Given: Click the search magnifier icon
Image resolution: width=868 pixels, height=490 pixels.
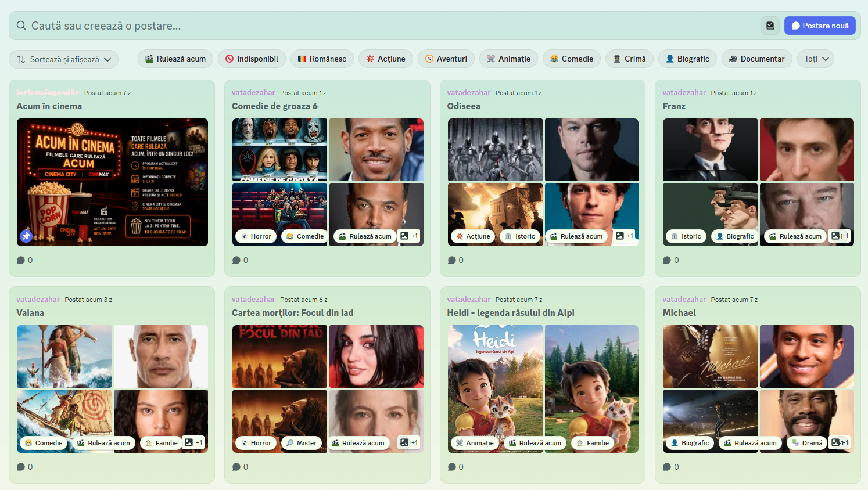Looking at the screenshot, I should [21, 26].
